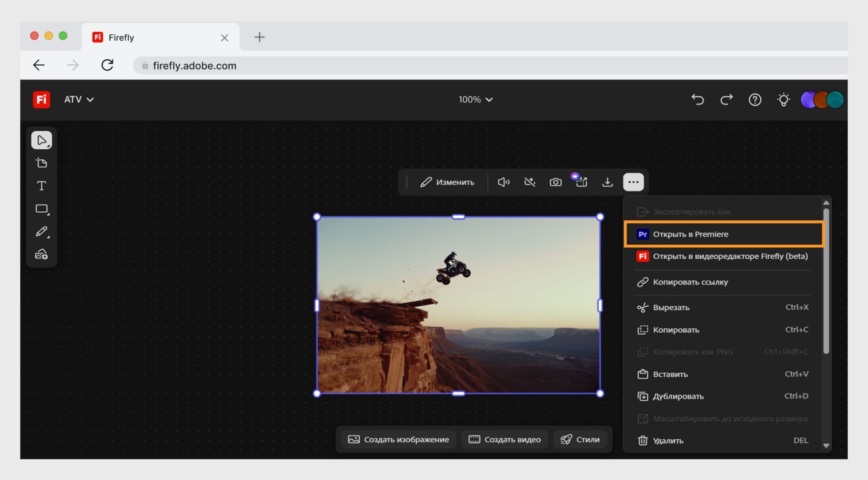Expand the 100% zoom level dropdown
The width and height of the screenshot is (868, 480).
coord(476,100)
